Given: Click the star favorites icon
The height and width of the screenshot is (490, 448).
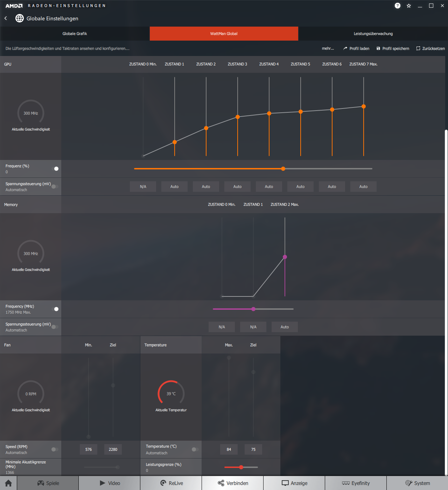Looking at the screenshot, I should (x=409, y=6).
